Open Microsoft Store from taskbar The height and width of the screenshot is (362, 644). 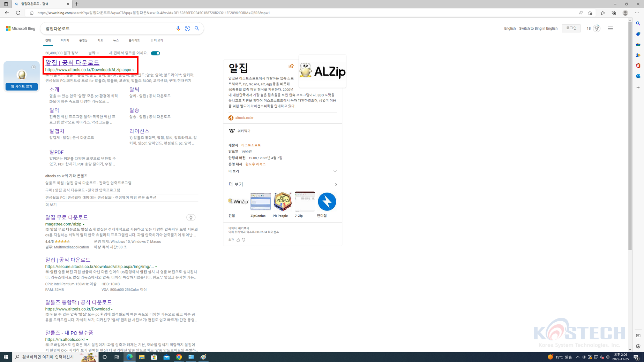154,357
